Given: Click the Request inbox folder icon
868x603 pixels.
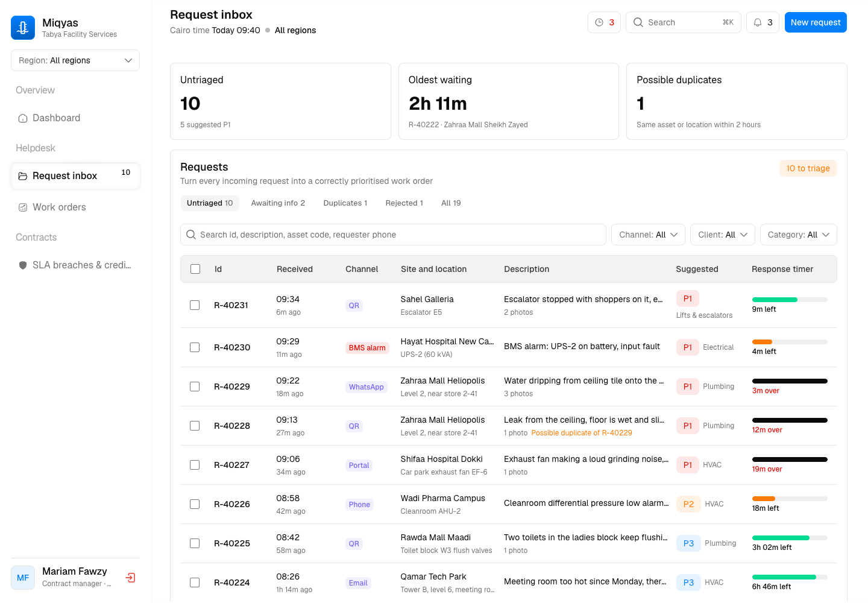Looking at the screenshot, I should point(23,176).
